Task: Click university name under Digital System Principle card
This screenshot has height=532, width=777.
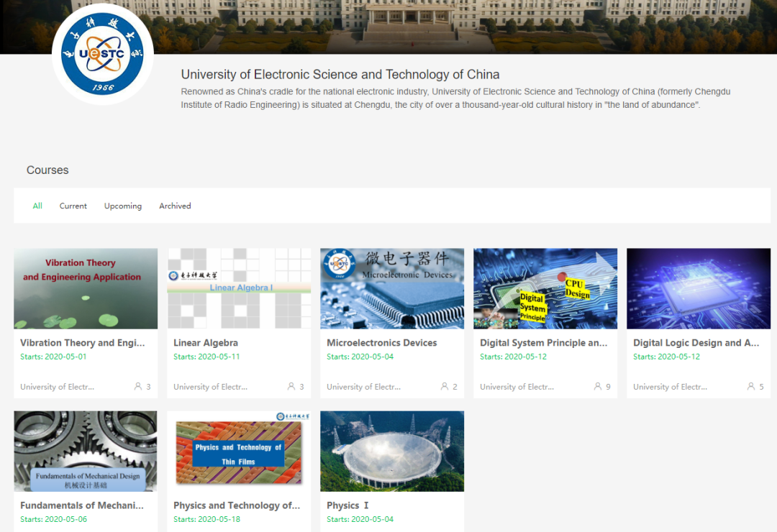Action: (517, 387)
